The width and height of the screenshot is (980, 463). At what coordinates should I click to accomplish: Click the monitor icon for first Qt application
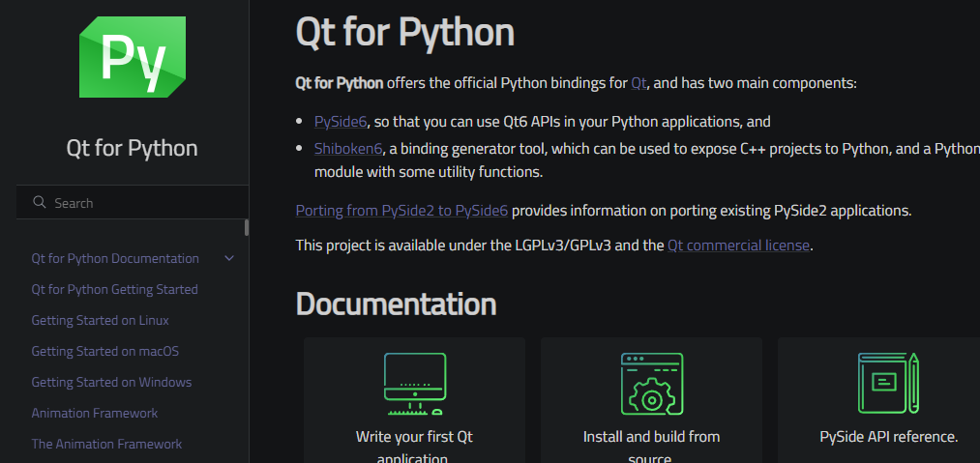point(414,383)
